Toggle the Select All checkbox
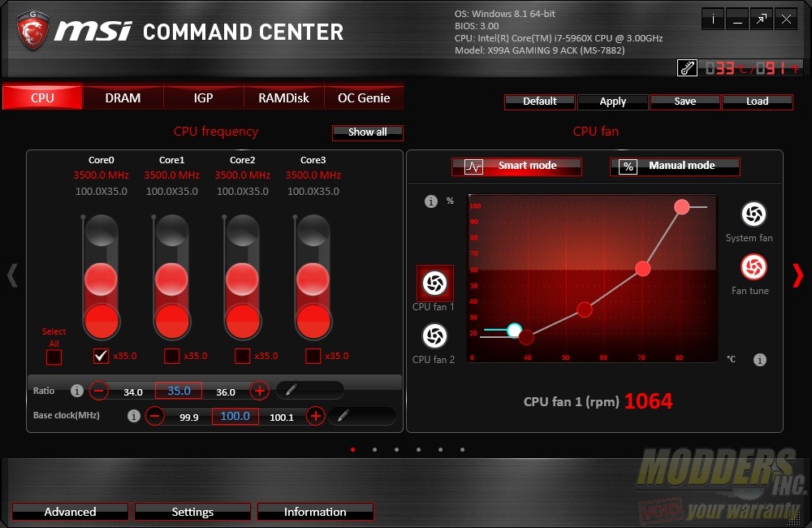812x528 pixels. pos(54,357)
